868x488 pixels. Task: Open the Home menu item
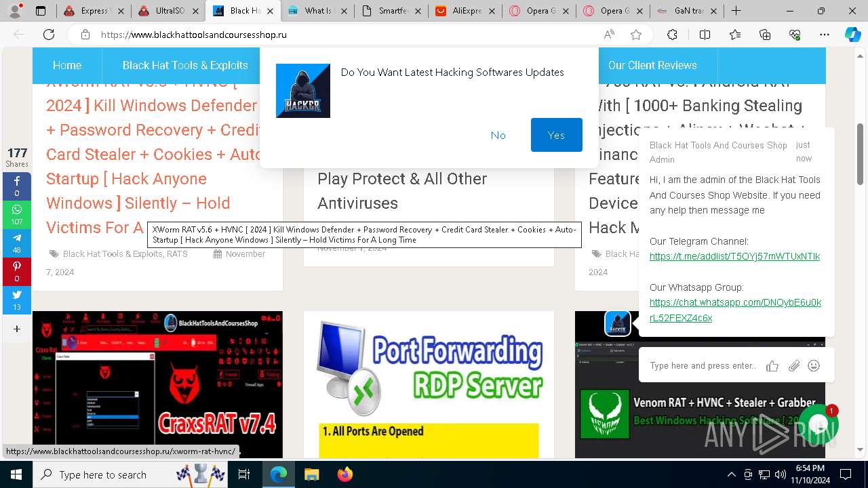(67, 65)
